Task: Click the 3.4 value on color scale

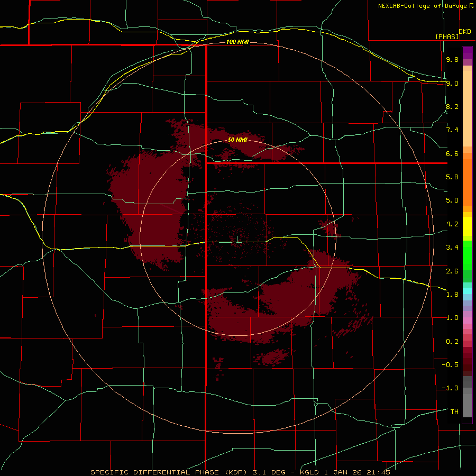Action: coord(452,248)
